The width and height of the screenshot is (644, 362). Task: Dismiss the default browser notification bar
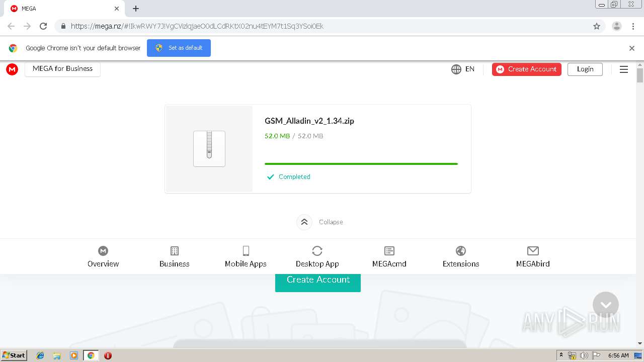click(x=632, y=48)
